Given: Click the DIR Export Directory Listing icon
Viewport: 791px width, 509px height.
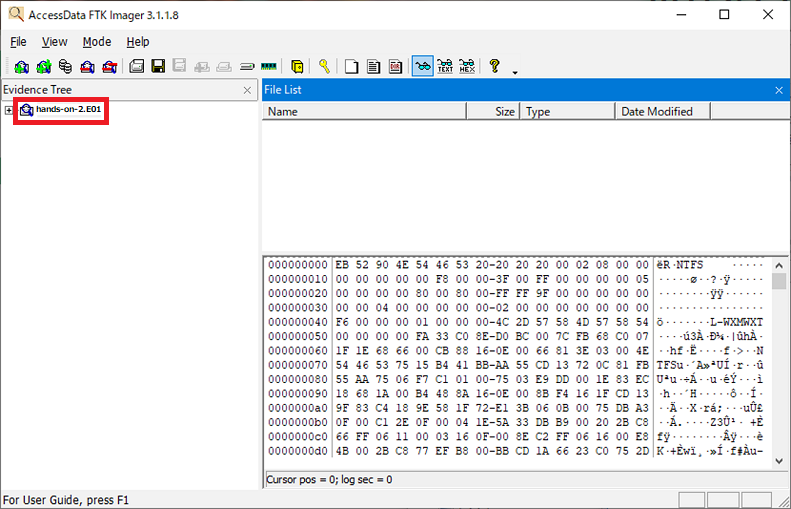Looking at the screenshot, I should 396,66.
